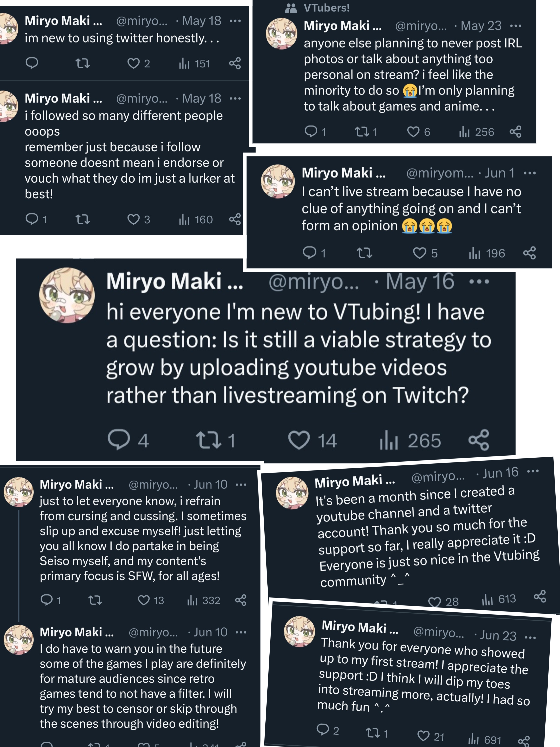View analytics of the May 16 tweet
Viewport: 560px width, 747px height.
pyautogui.click(x=388, y=440)
